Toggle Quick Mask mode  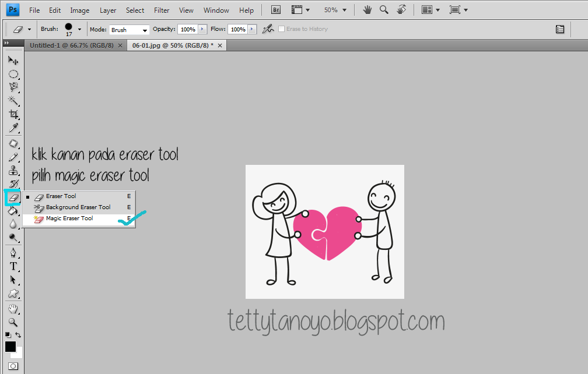(x=13, y=366)
